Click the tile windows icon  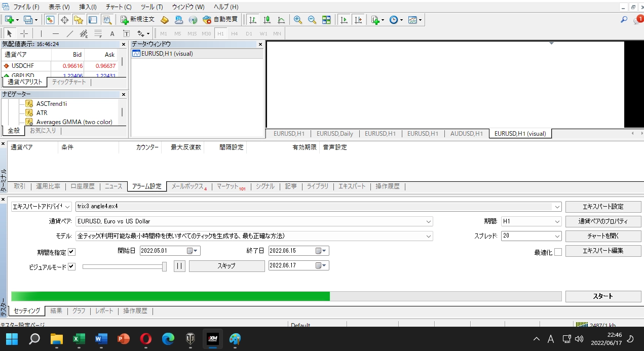click(326, 20)
